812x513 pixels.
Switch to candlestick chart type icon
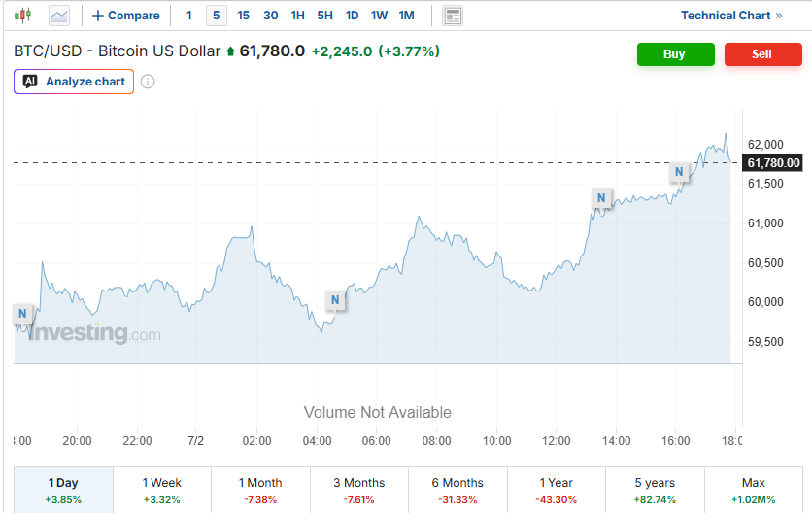22,16
